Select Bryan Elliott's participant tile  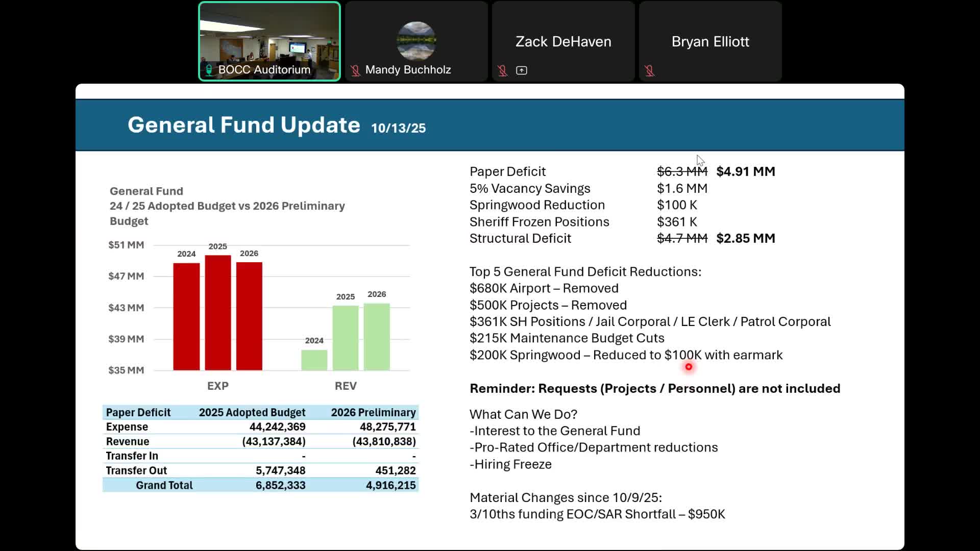coord(710,41)
